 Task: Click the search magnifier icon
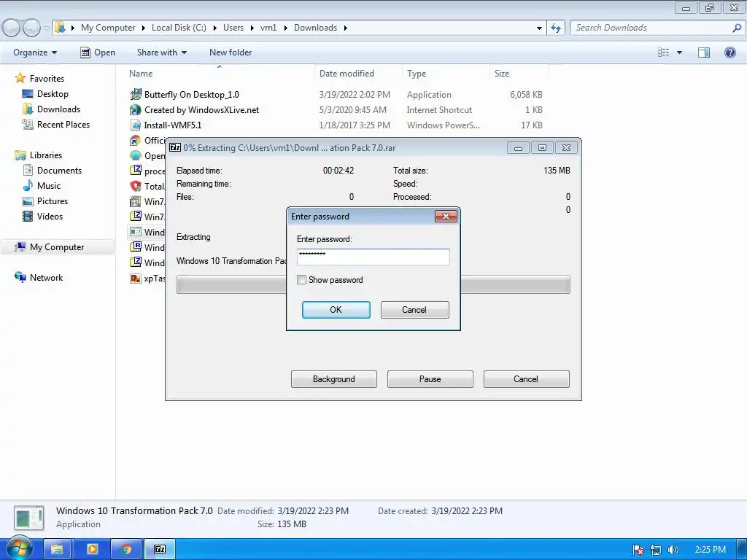click(737, 28)
